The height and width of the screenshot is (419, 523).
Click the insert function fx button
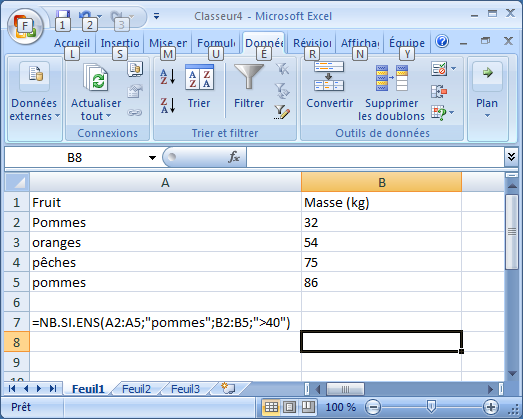coord(234,157)
